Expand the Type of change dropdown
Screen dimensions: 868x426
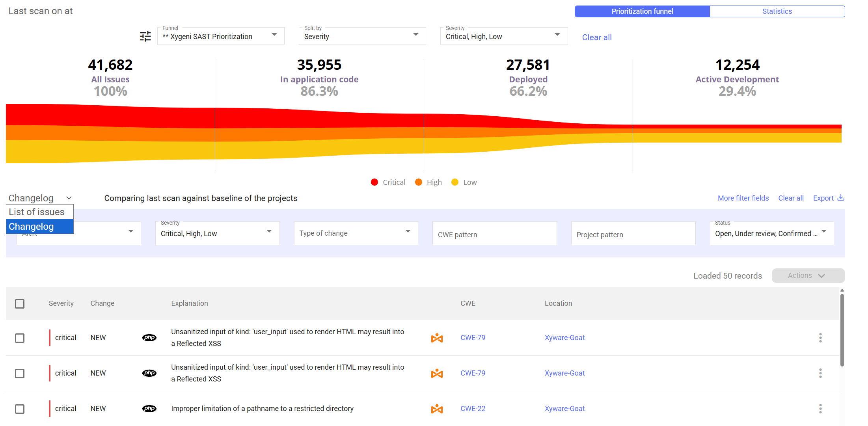(356, 233)
